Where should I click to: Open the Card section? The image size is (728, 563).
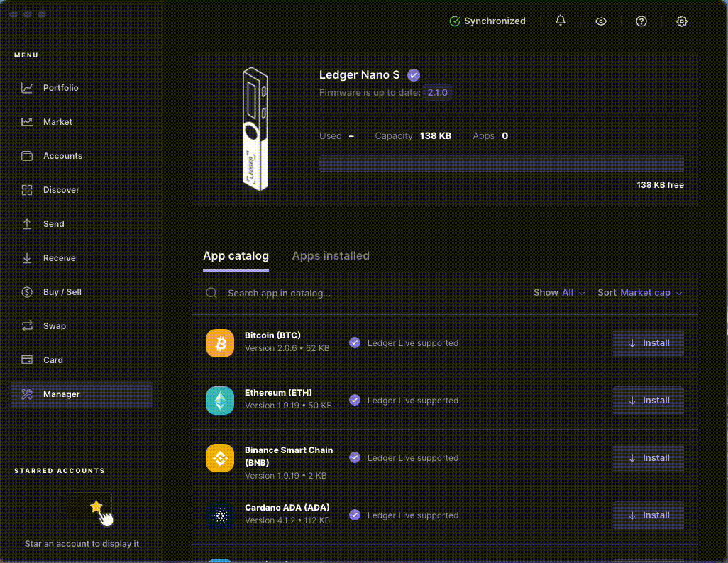(53, 359)
